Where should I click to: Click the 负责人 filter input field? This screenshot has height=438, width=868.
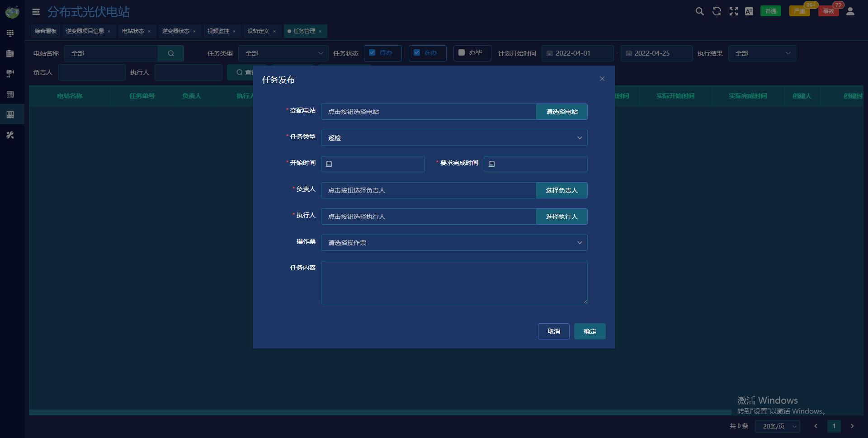[92, 72]
